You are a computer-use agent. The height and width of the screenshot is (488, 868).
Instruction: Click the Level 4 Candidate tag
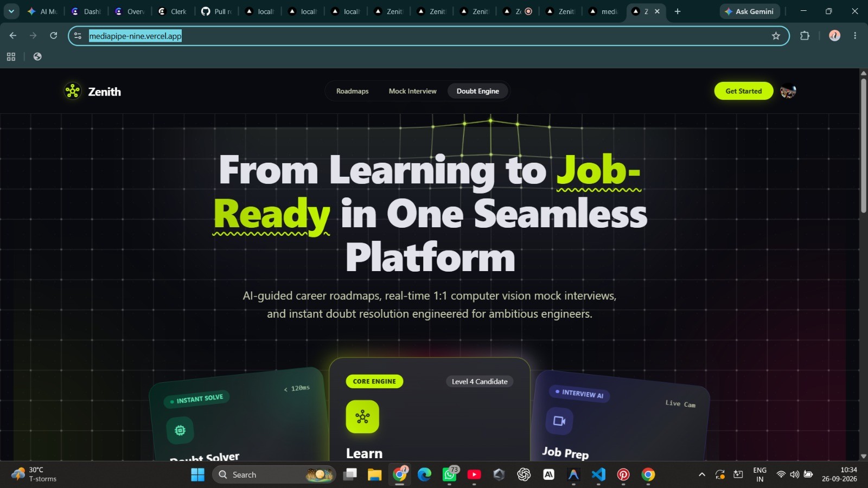(480, 382)
